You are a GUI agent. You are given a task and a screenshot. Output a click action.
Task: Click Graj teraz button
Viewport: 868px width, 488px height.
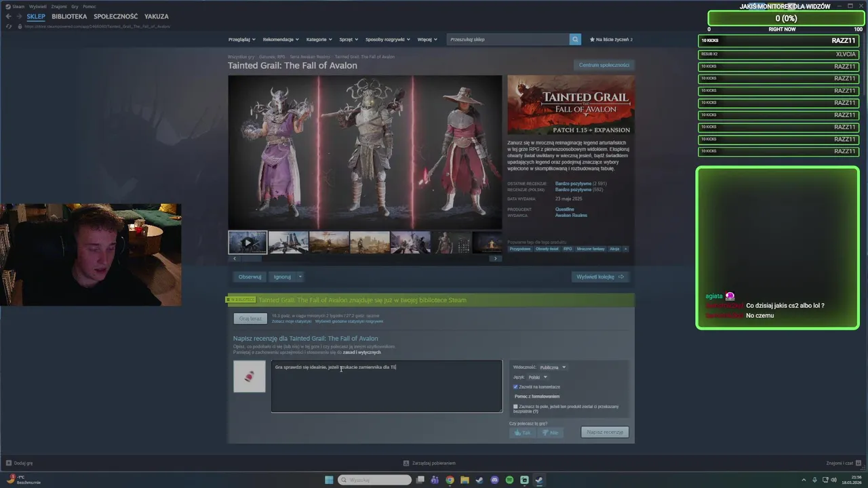pos(250,319)
